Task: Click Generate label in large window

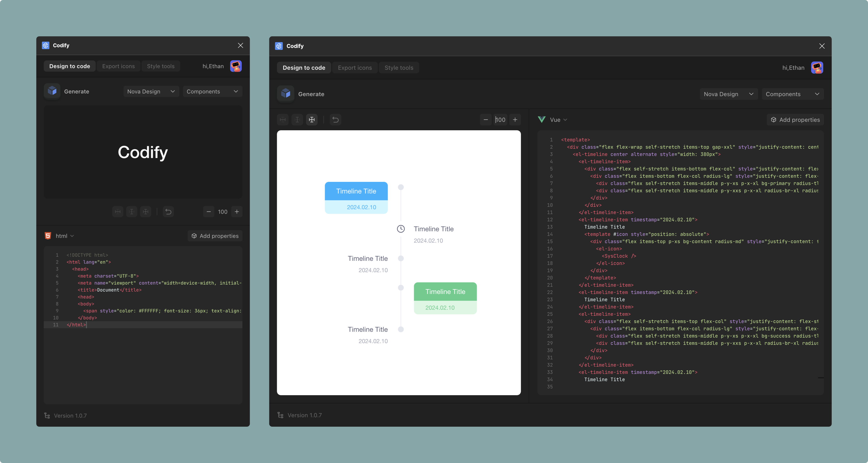Action: [311, 94]
